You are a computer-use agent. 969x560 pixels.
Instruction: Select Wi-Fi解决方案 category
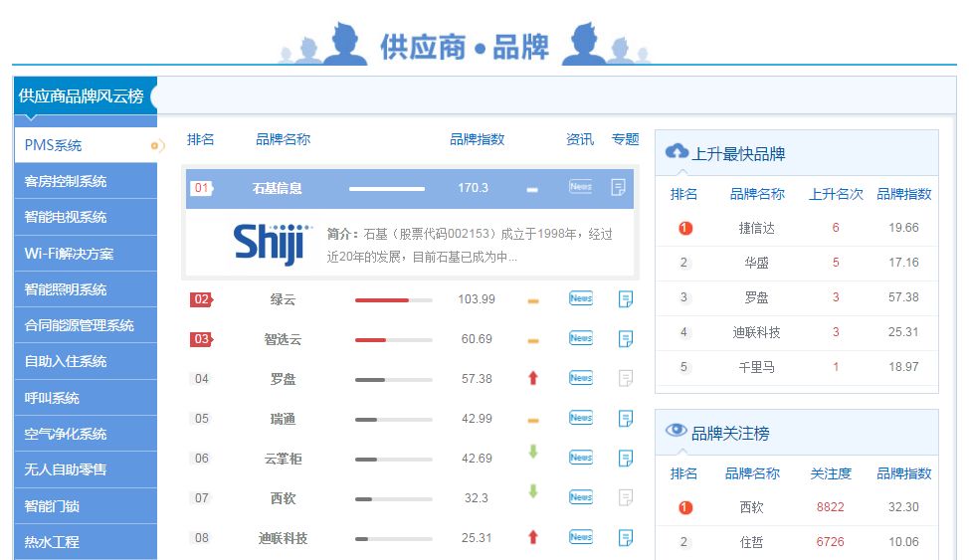86,254
